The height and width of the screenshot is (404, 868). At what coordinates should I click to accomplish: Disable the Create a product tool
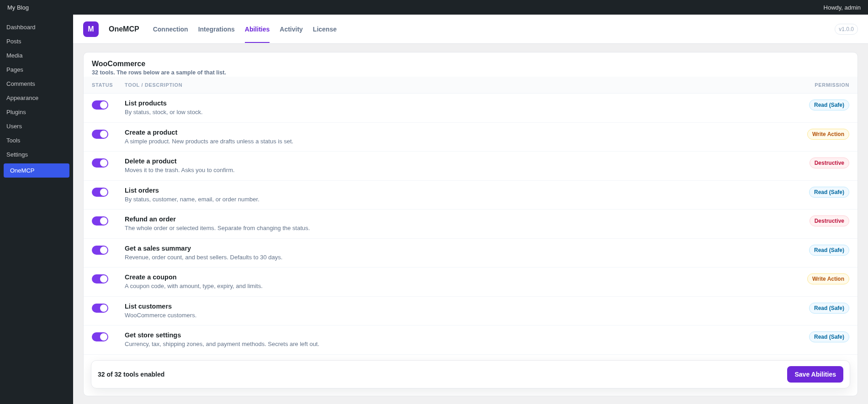[100, 134]
